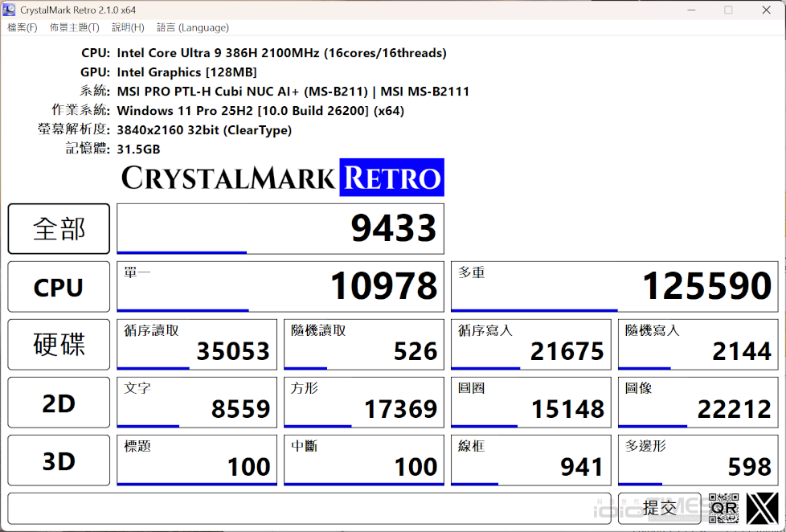Select the 循序寫入 score 21675
Screen dimensions: 786x532
click(531, 345)
